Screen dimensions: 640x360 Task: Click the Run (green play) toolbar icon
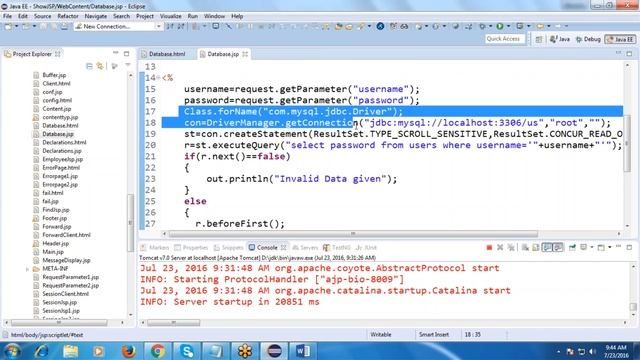[x=500, y=26]
